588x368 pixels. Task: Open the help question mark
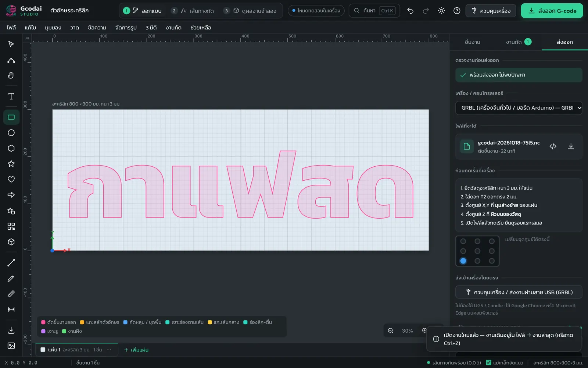point(457,11)
